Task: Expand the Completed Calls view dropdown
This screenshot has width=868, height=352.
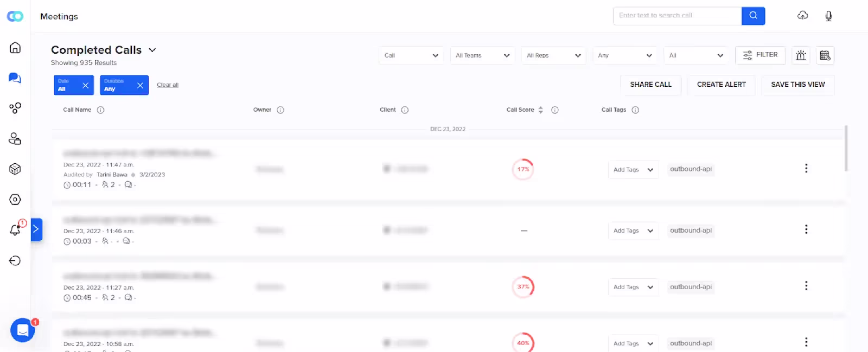Action: (x=152, y=50)
